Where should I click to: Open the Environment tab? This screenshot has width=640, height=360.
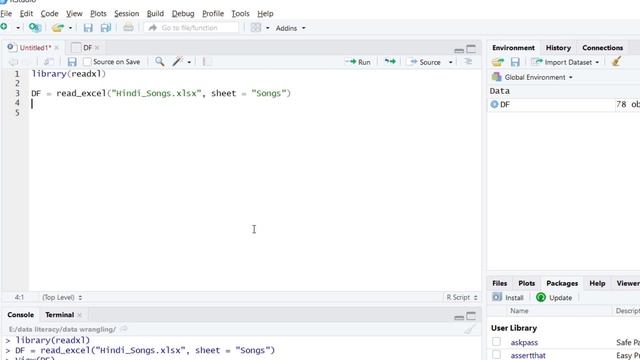click(x=513, y=48)
